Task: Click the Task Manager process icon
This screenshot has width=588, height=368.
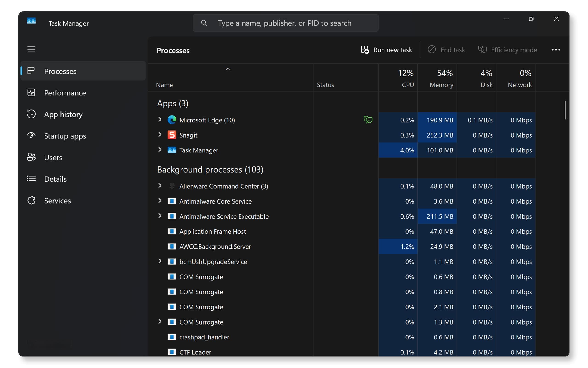Action: pos(172,150)
